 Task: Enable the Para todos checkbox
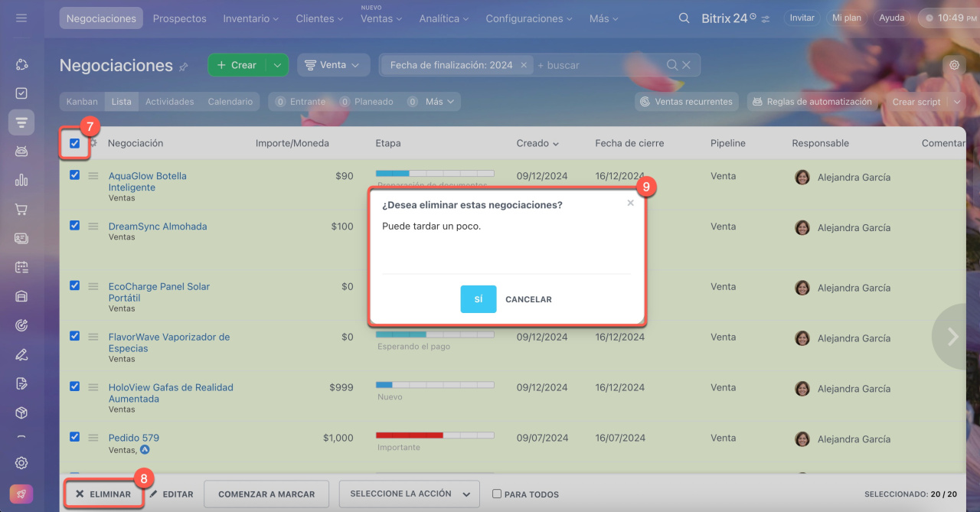coord(497,494)
